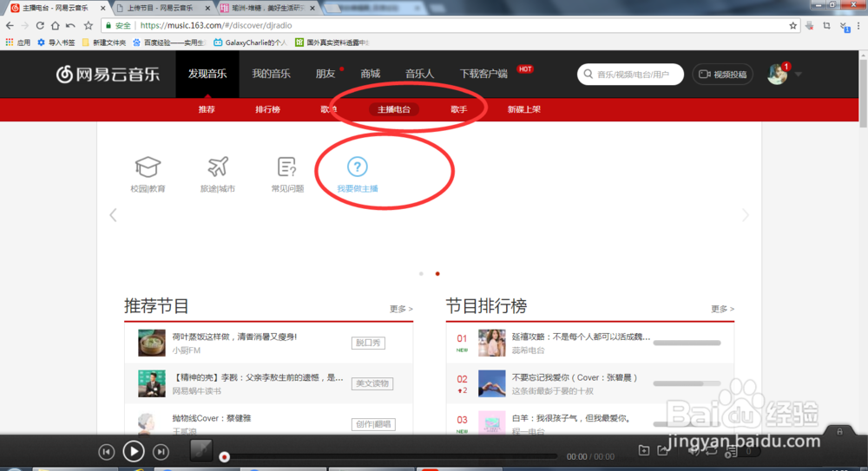Image resolution: width=868 pixels, height=471 pixels.
Task: Click the player share icon
Action: 662,450
